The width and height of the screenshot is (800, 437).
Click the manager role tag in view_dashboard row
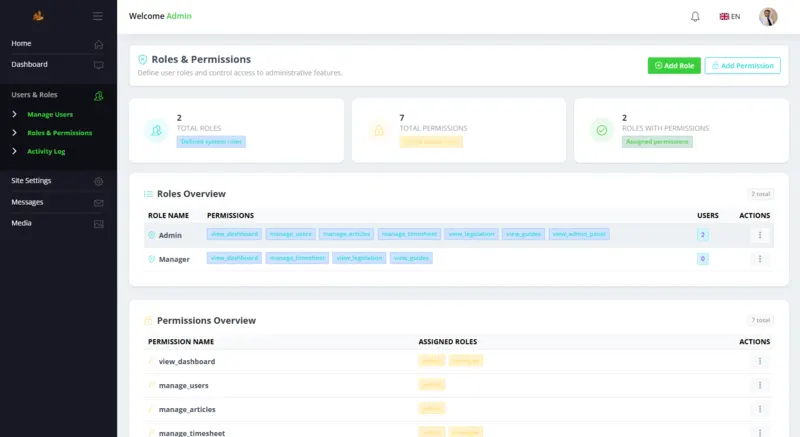[x=466, y=361]
